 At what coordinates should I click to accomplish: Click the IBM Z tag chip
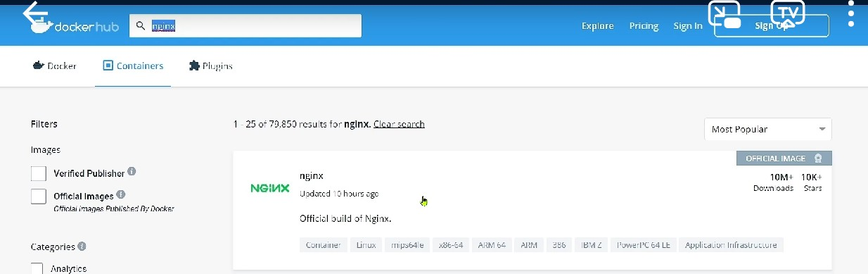pyautogui.click(x=592, y=245)
